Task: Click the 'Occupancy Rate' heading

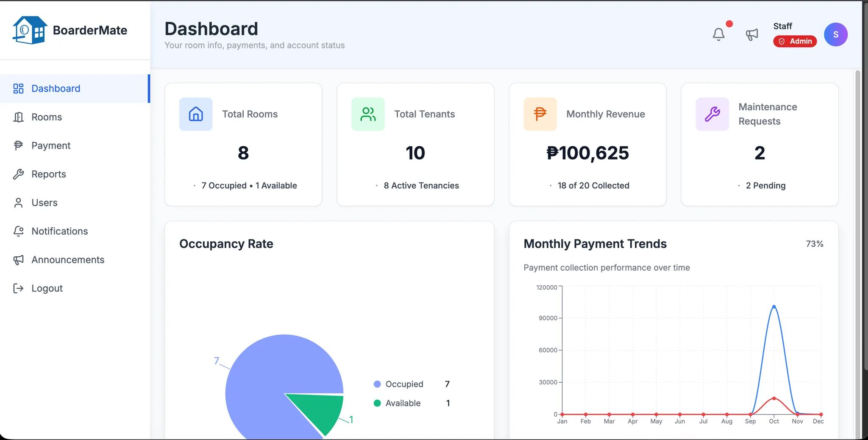Action: [x=226, y=244]
